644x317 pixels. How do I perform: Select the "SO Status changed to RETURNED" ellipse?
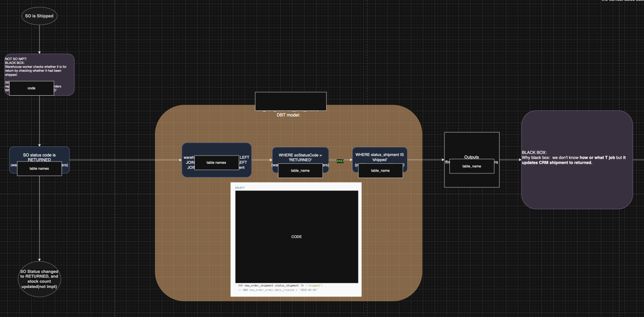tap(39, 280)
